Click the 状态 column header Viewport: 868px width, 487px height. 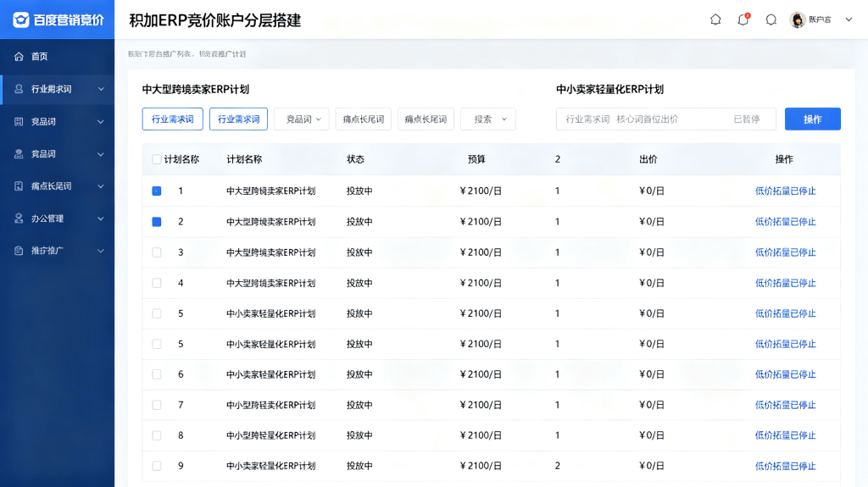point(355,159)
